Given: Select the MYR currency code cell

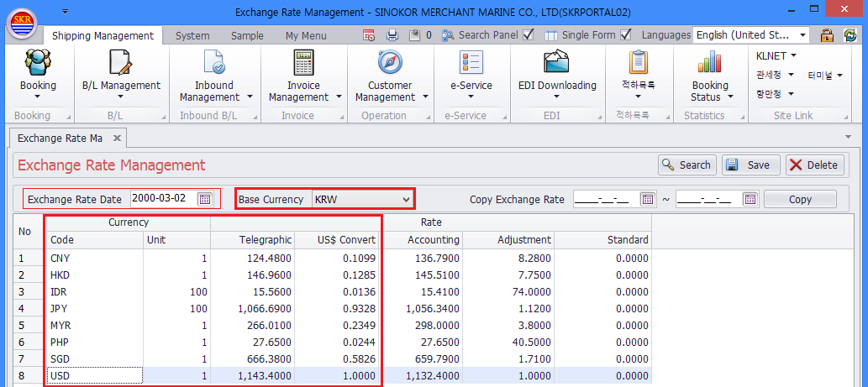Looking at the screenshot, I should (95, 326).
